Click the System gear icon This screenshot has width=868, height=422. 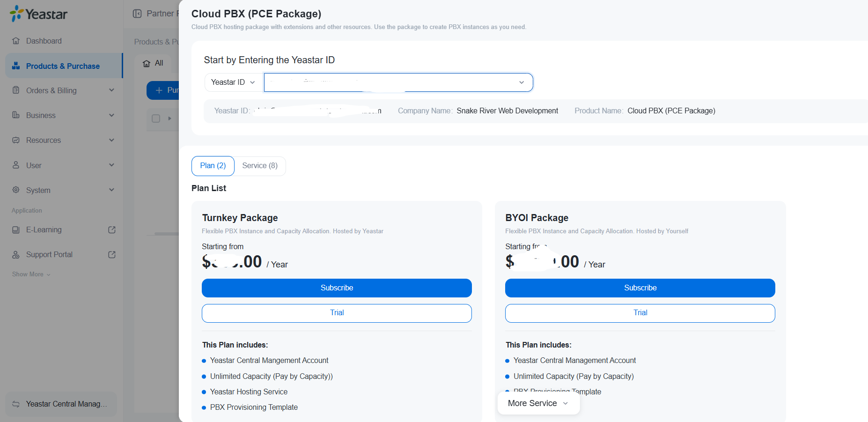(x=16, y=190)
